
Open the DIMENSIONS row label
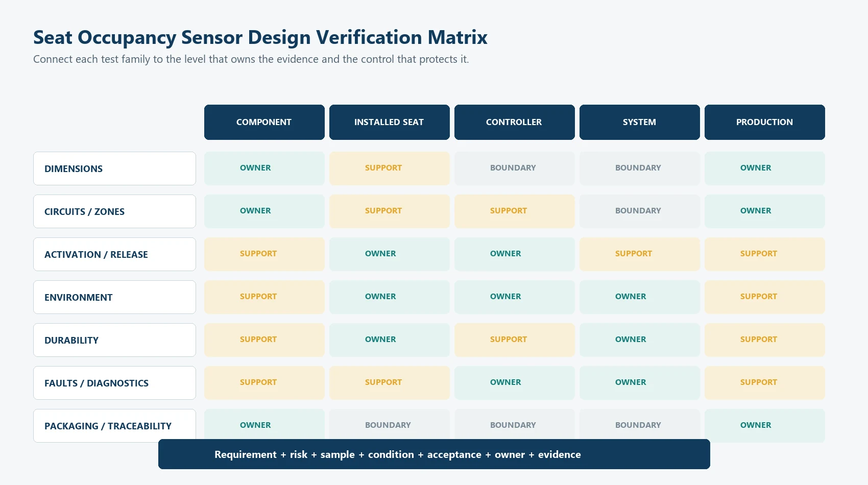(114, 168)
